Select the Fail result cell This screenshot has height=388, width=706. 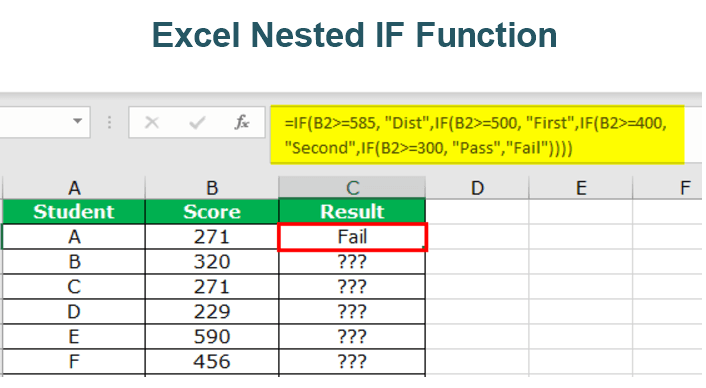pyautogui.click(x=352, y=237)
